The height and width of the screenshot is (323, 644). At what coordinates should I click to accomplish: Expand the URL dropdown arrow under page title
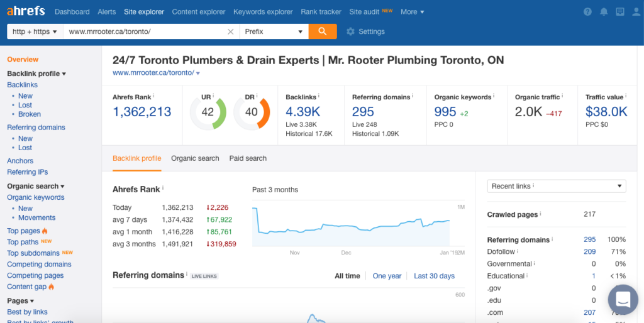tap(198, 74)
